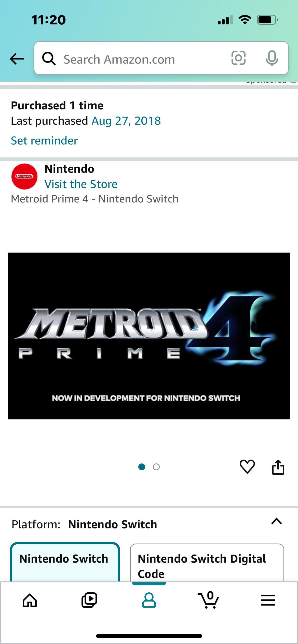Open the account profile icon
The height and width of the screenshot is (644, 298).
click(149, 600)
